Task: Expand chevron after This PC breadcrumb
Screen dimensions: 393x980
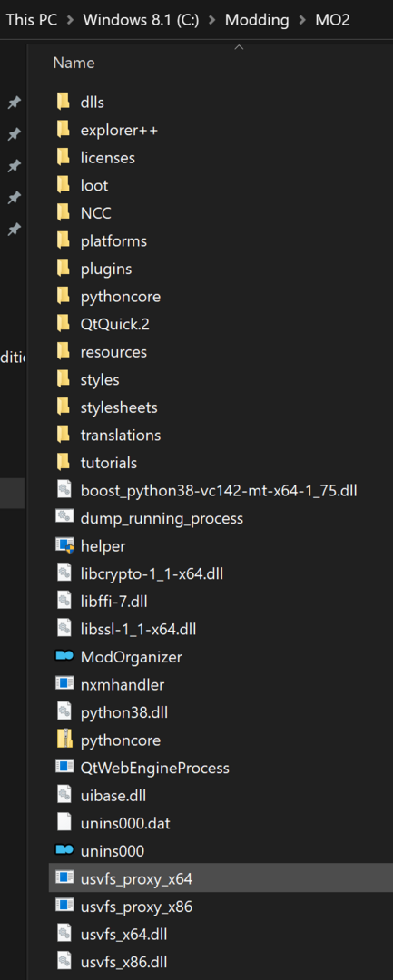Action: point(70,20)
